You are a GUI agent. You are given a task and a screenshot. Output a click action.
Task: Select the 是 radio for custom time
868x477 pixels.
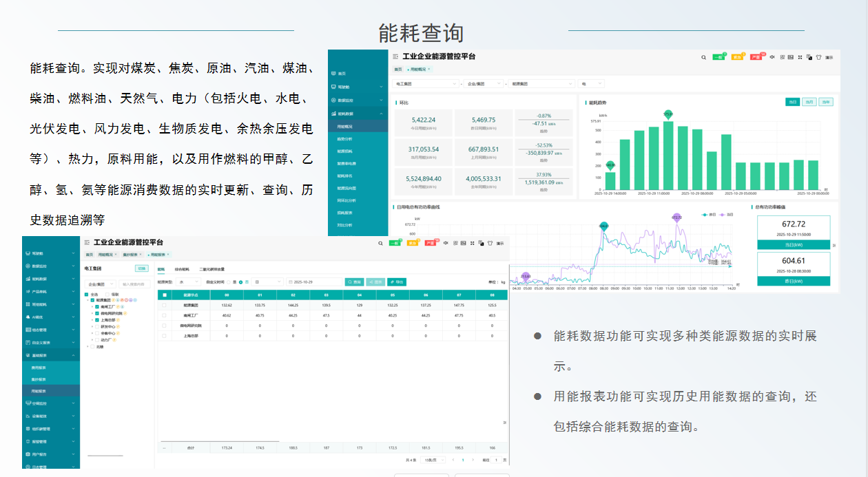pyautogui.click(x=229, y=282)
